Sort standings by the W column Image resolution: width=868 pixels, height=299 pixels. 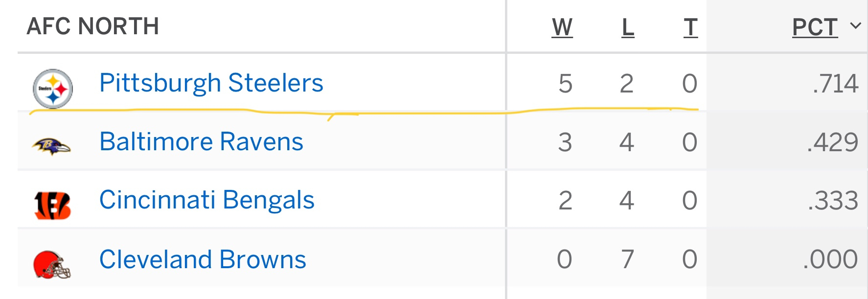point(562,27)
